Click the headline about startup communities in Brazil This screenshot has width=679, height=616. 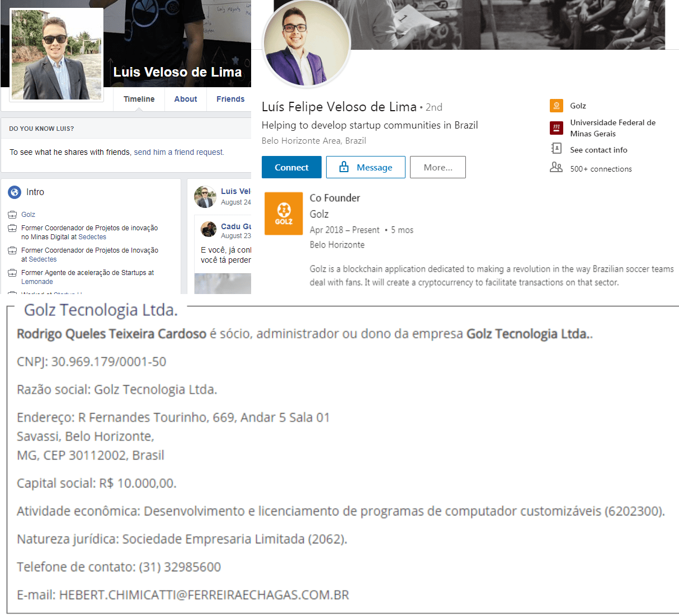tap(370, 125)
